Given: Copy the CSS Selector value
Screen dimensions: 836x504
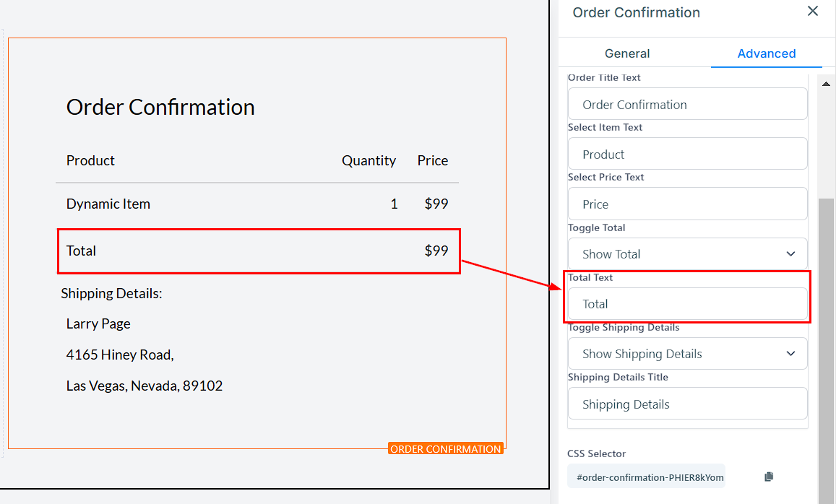Looking at the screenshot, I should (769, 477).
